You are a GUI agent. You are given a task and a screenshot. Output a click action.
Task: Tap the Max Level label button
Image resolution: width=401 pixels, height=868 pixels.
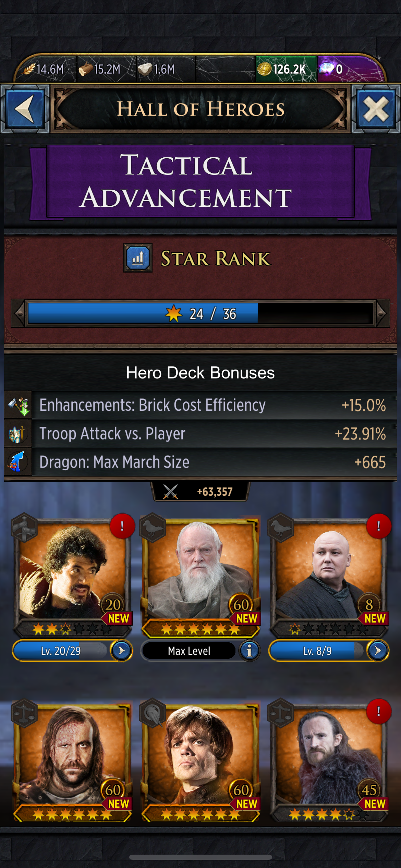click(x=189, y=651)
